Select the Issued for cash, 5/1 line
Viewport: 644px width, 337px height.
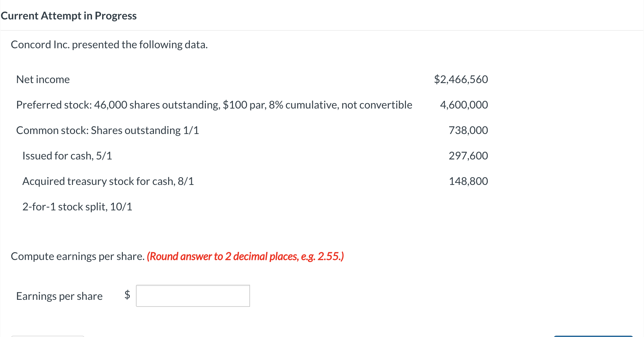coord(67,155)
